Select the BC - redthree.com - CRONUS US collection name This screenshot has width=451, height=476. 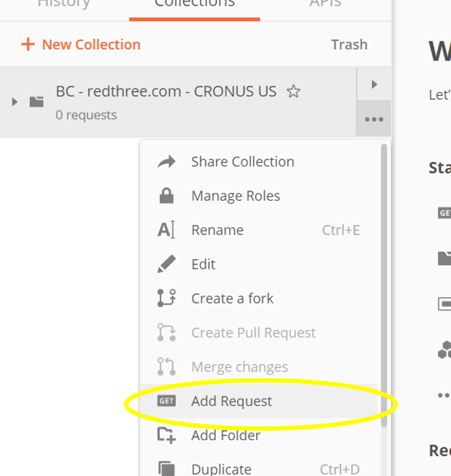(x=166, y=91)
